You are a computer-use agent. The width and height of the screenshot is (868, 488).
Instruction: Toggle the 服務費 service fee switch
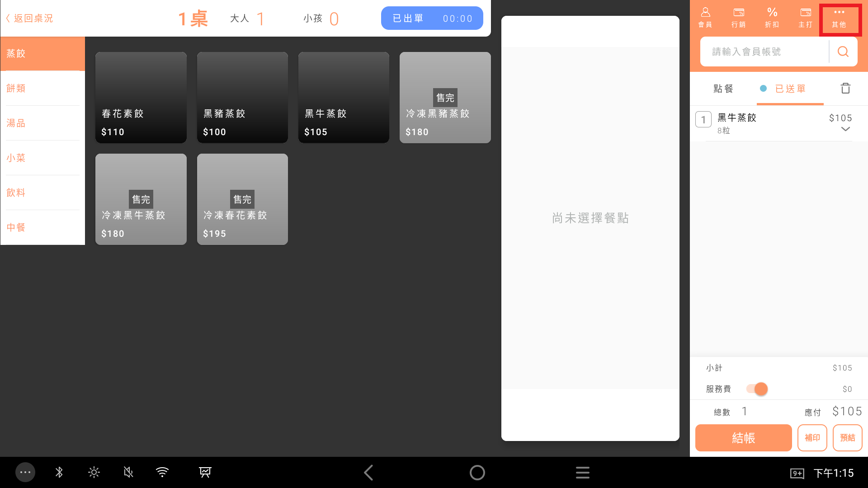757,389
